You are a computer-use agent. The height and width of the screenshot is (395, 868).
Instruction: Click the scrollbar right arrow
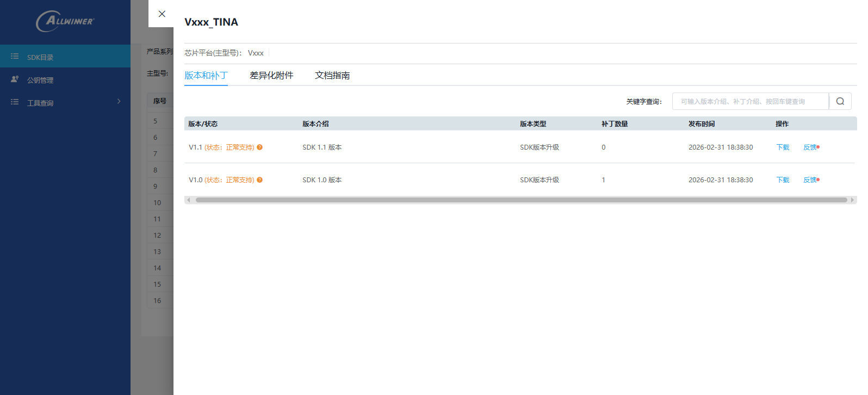click(853, 200)
